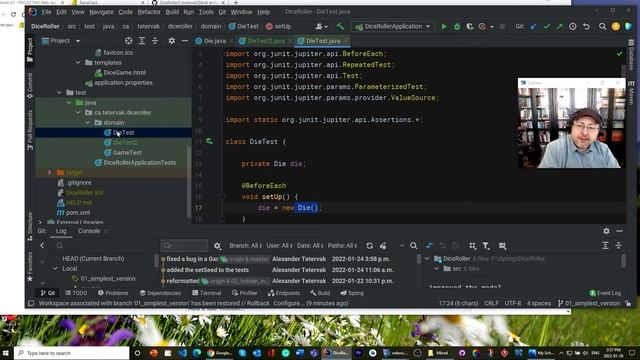Viewport: 640px width, 360px height.
Task: Expand all nodes in Project panel
Action: pyautogui.click(x=142, y=41)
